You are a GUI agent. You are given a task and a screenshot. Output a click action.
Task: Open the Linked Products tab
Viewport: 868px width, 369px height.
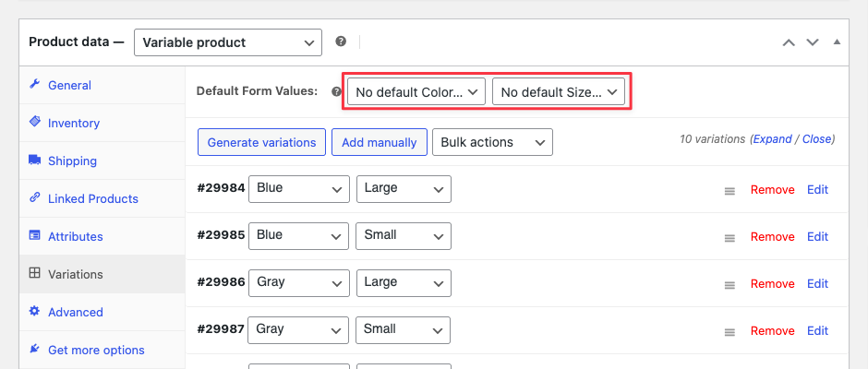(93, 198)
